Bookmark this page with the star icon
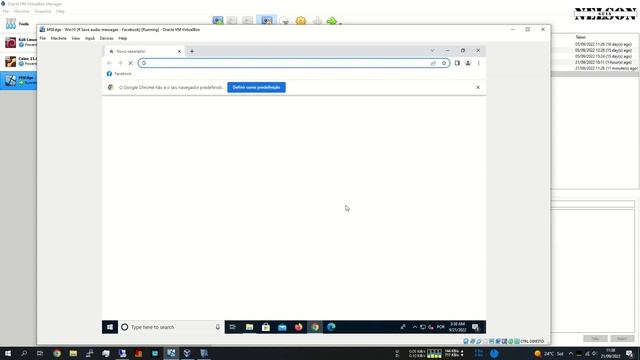 click(x=444, y=63)
